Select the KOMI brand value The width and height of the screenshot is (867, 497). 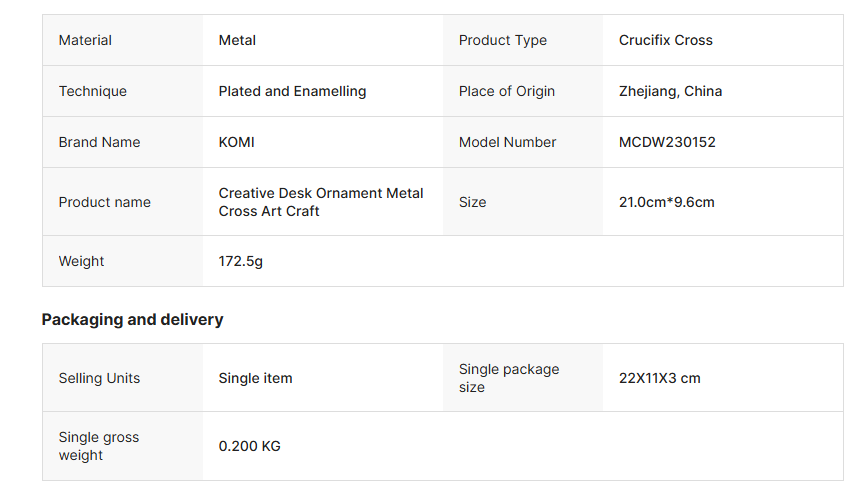pos(236,142)
